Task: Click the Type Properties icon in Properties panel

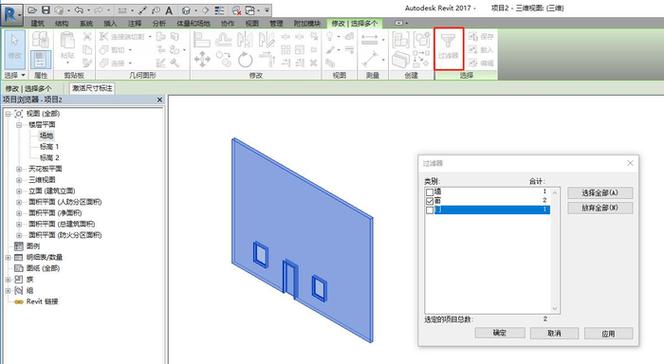Action: click(x=41, y=40)
